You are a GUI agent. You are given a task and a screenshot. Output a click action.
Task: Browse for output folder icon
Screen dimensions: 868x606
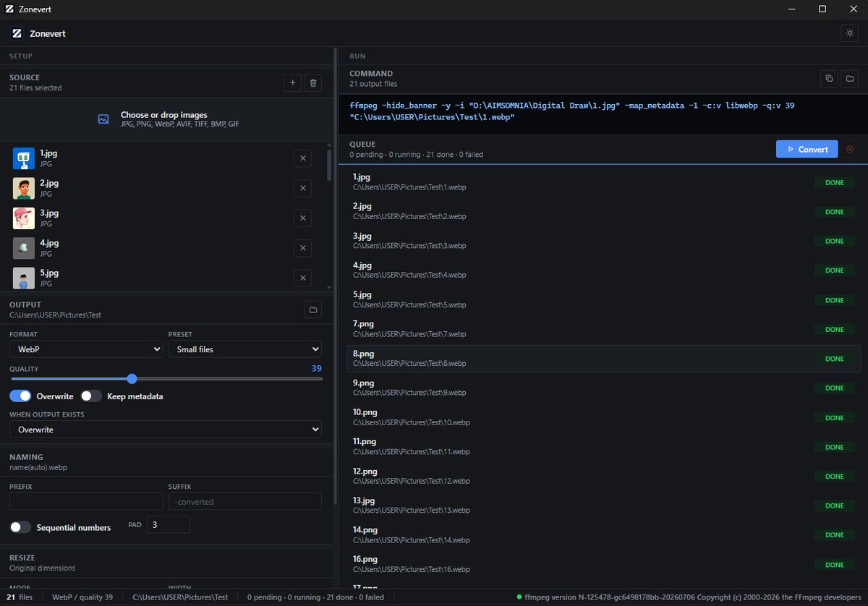312,310
